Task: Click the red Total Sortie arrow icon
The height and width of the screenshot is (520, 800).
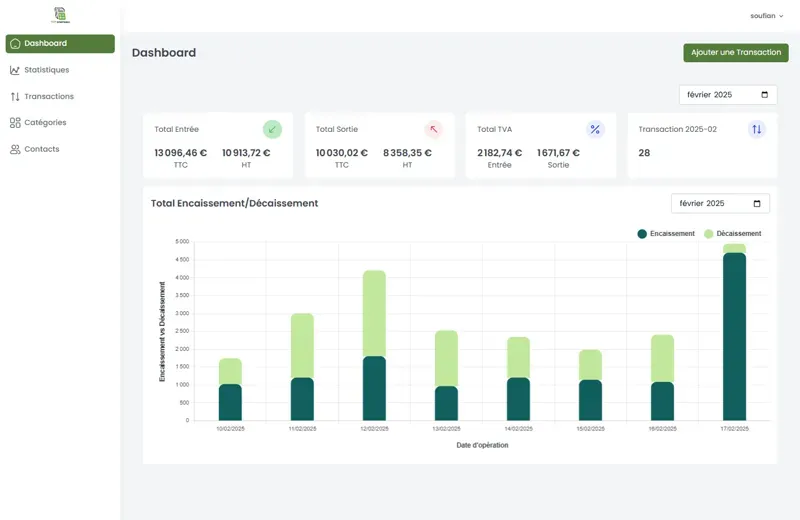Action: pos(434,129)
